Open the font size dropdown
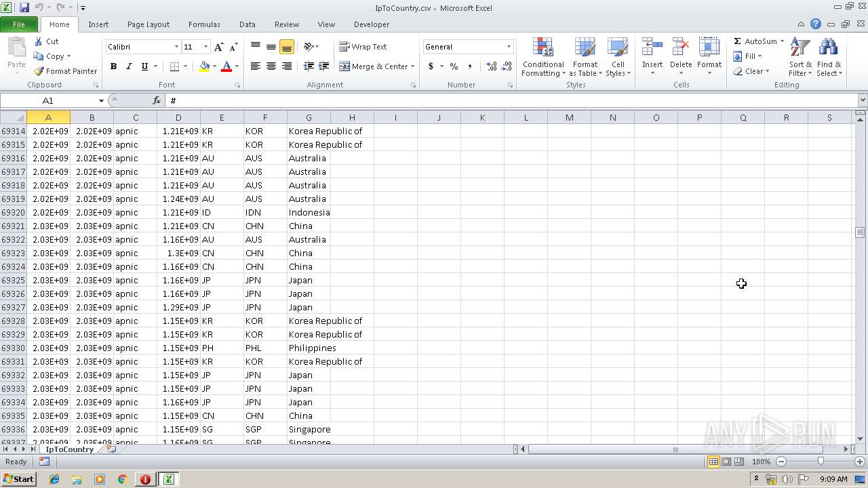 (x=205, y=47)
